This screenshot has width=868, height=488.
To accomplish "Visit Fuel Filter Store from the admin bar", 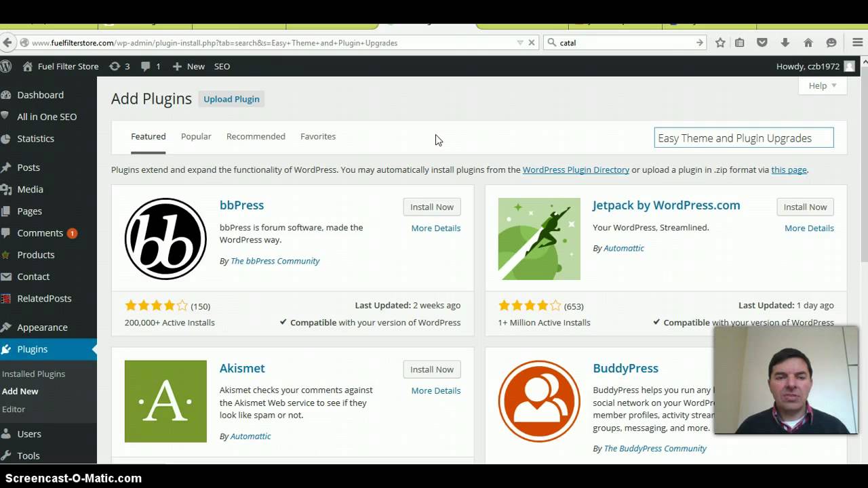I will click(x=60, y=66).
